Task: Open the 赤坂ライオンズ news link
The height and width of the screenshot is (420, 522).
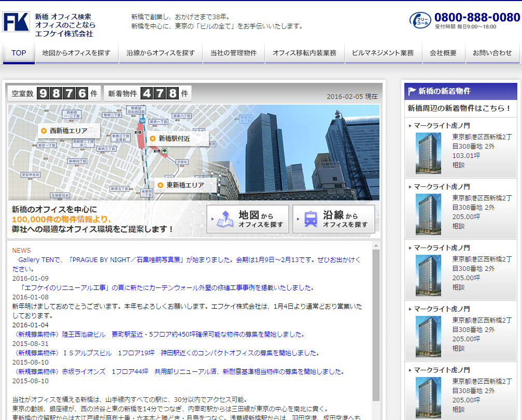Action: [178, 371]
